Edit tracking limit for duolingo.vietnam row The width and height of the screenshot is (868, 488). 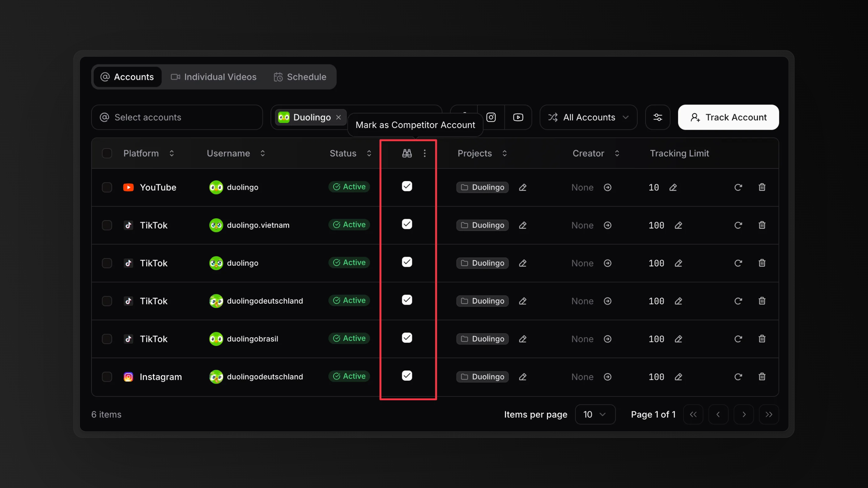(678, 225)
